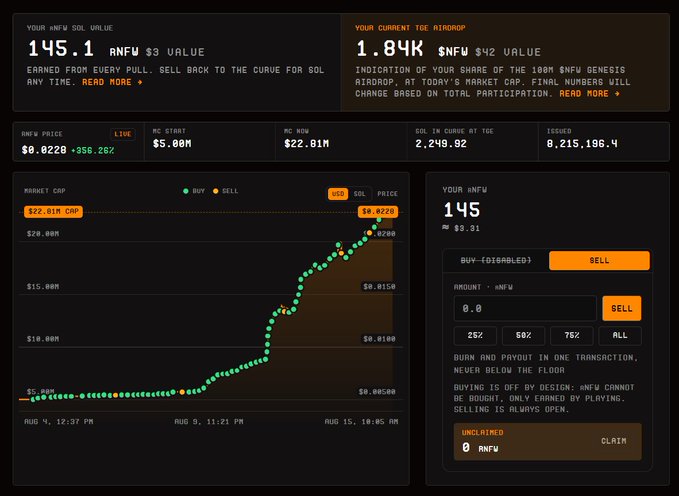Screen dimensions: 679x496
Task: Click the ≈ $3.31 value under Your aNFW
Action: point(461,228)
